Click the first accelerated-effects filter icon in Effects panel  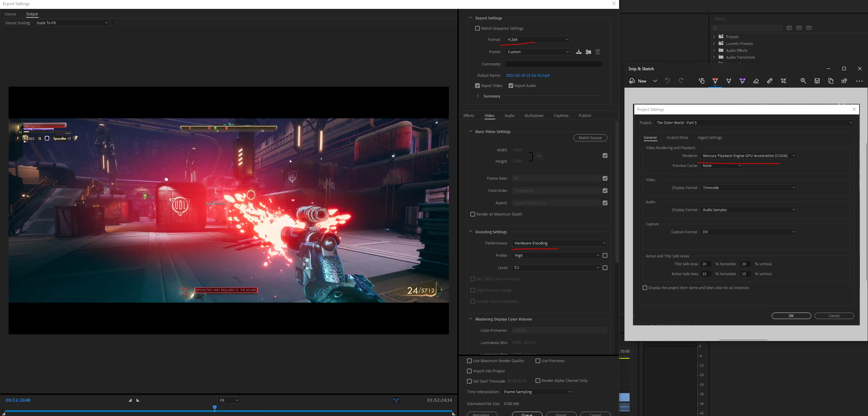(x=789, y=28)
